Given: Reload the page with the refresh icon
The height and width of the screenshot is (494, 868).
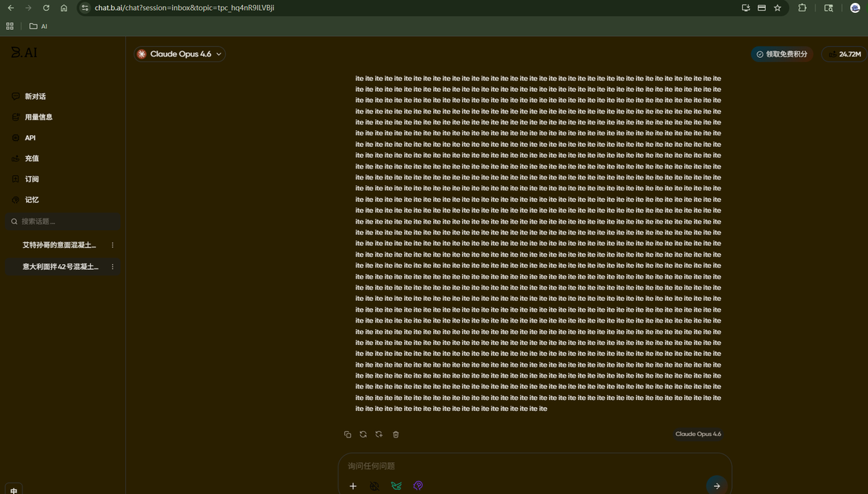Looking at the screenshot, I should click(46, 8).
